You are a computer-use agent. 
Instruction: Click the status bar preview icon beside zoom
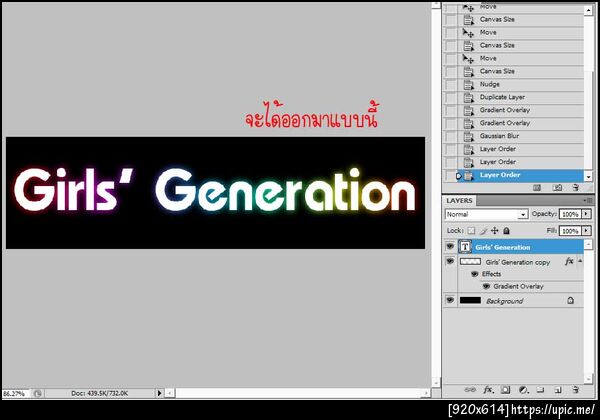37,393
